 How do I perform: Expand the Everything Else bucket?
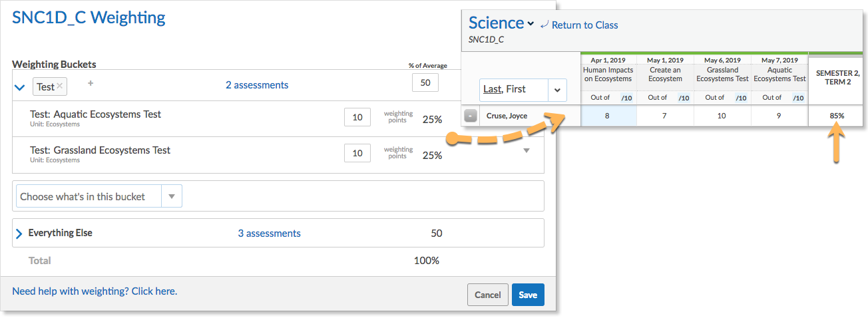(x=19, y=234)
